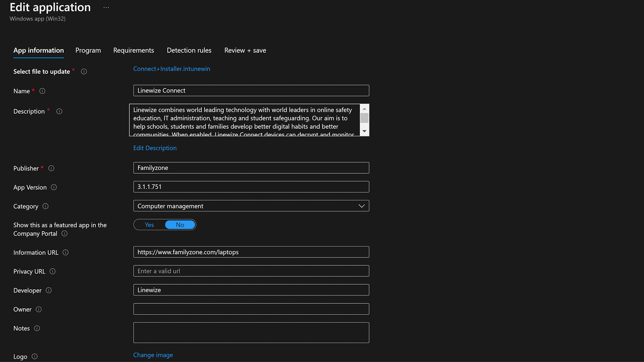The height and width of the screenshot is (362, 644).
Task: Focus the App Version field 3.1.1.751
Action: [x=251, y=187]
